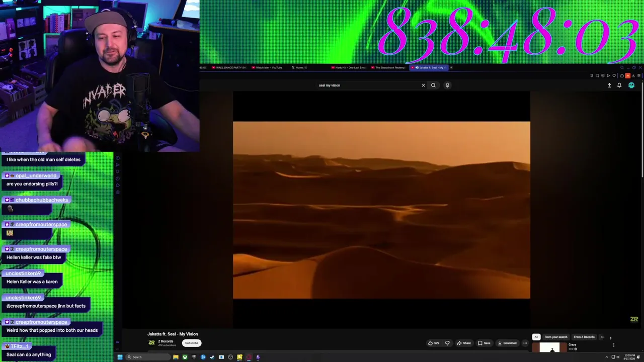This screenshot has height=362, width=644.
Task: Open File Explorer from the taskbar
Action: pyautogui.click(x=176, y=357)
